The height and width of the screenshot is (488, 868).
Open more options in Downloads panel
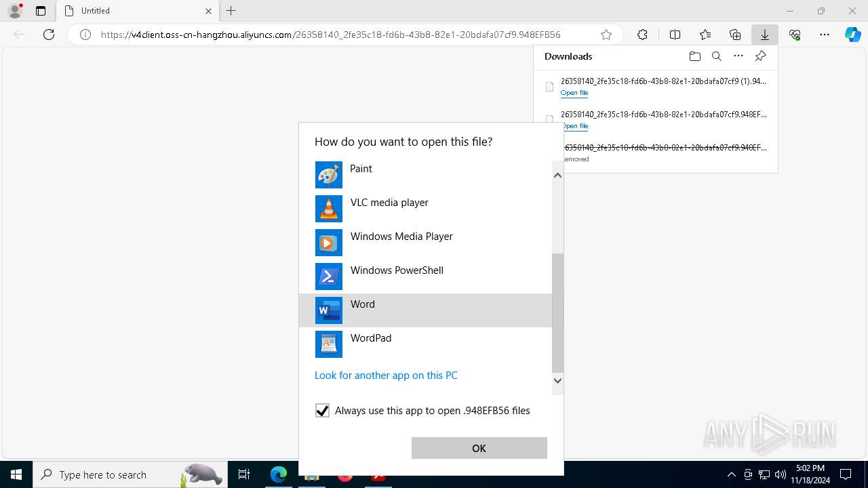pyautogui.click(x=738, y=56)
